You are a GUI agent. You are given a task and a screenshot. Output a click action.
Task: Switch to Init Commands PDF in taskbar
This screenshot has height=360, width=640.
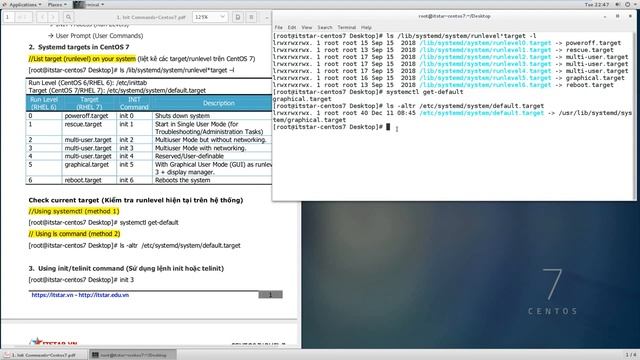44,355
